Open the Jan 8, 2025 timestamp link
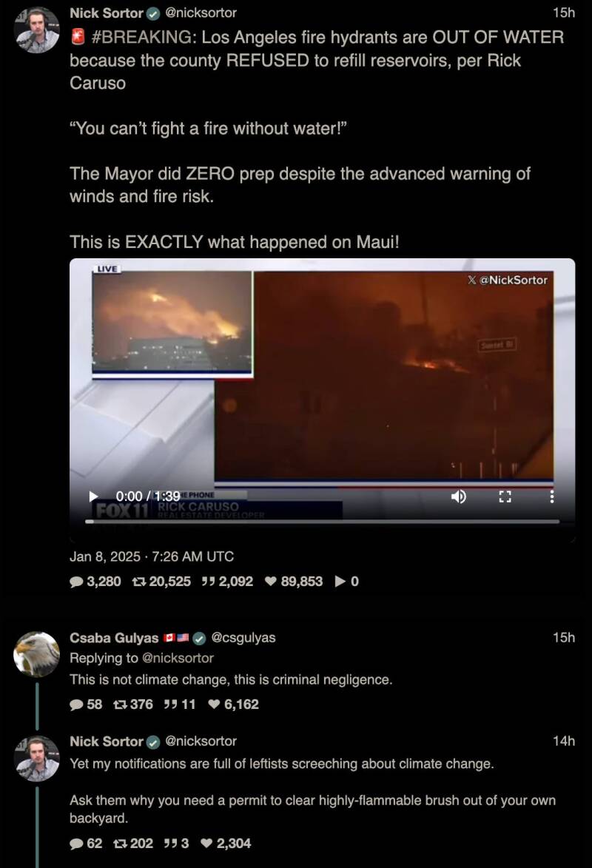The image size is (592, 868). (152, 556)
